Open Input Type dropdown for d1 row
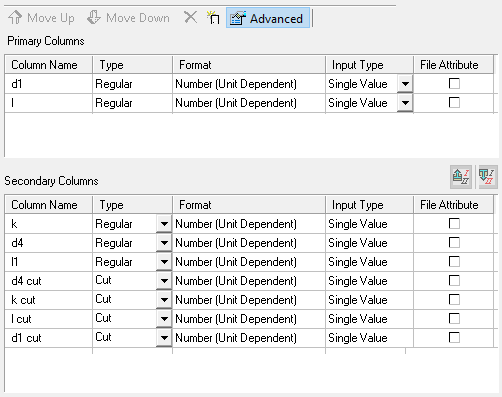The height and width of the screenshot is (397, 502). coord(405,84)
